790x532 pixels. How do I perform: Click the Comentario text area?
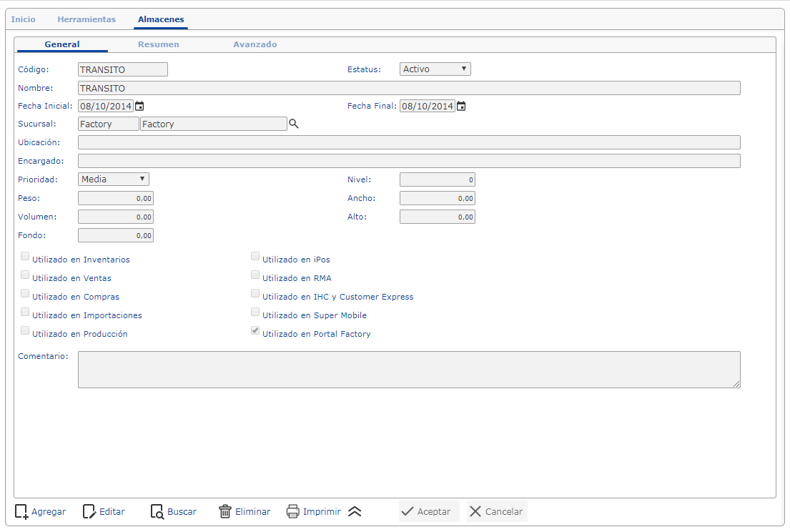coord(408,370)
